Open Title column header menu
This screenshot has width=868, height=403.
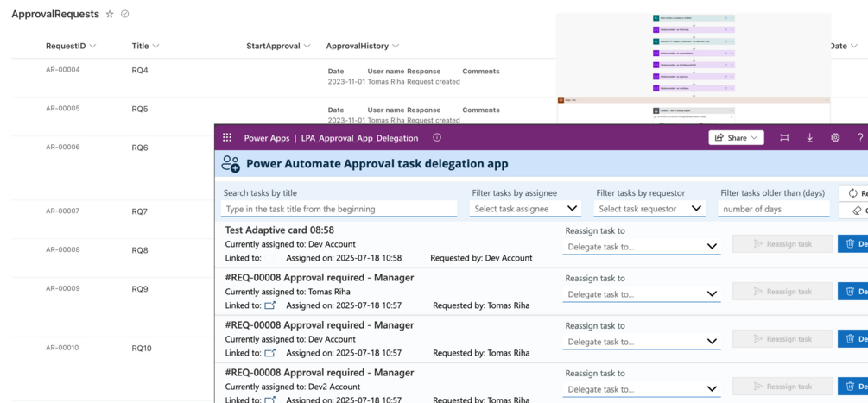click(146, 46)
